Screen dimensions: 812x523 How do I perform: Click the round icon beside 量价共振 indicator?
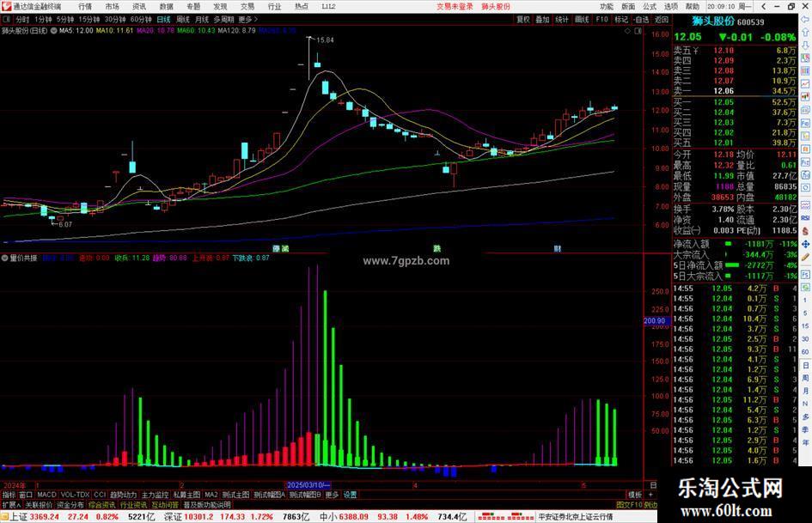pos(4,258)
